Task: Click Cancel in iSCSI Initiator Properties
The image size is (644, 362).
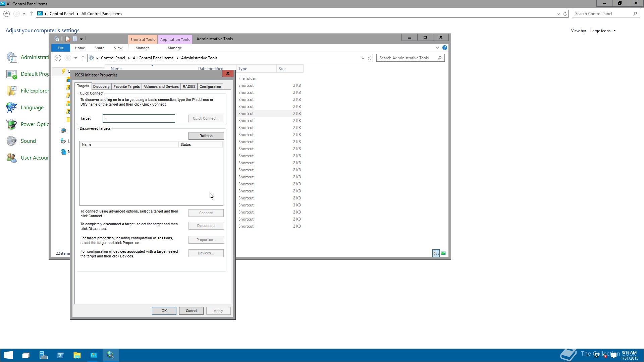Action: coord(192,311)
